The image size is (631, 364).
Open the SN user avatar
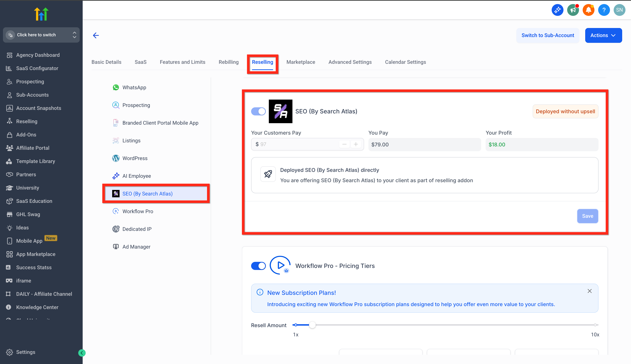point(619,10)
